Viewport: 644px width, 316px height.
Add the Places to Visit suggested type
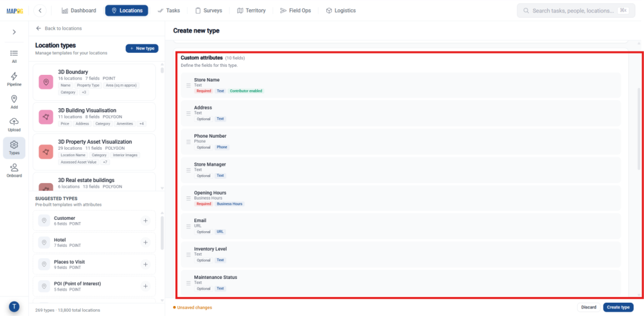pos(145,264)
